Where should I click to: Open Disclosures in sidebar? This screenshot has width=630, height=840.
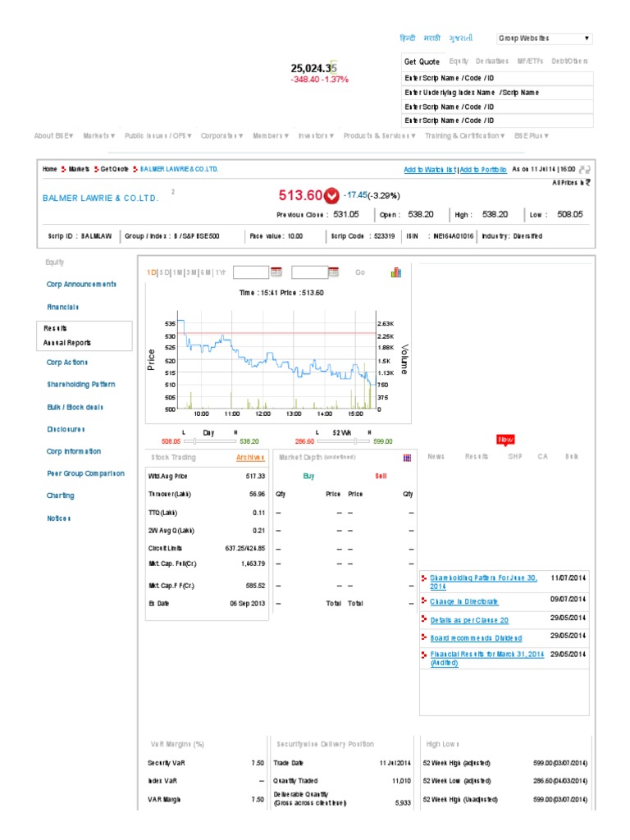pyautogui.click(x=66, y=430)
